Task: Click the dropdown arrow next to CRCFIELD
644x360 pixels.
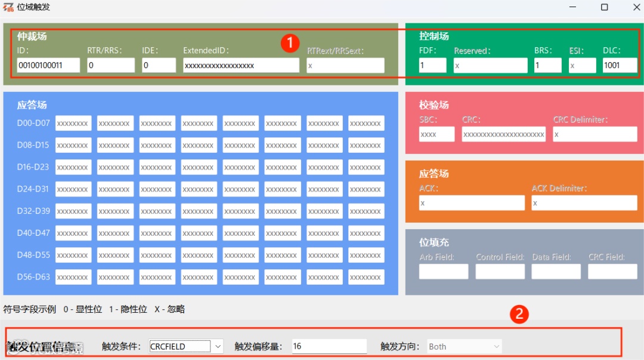Action: [218, 346]
